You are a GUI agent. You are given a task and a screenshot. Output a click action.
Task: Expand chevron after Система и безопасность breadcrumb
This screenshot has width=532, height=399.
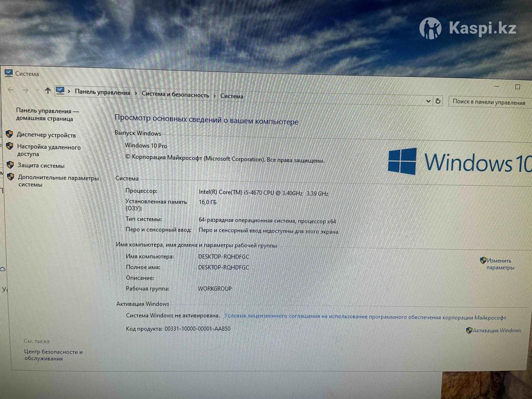pyautogui.click(x=215, y=96)
